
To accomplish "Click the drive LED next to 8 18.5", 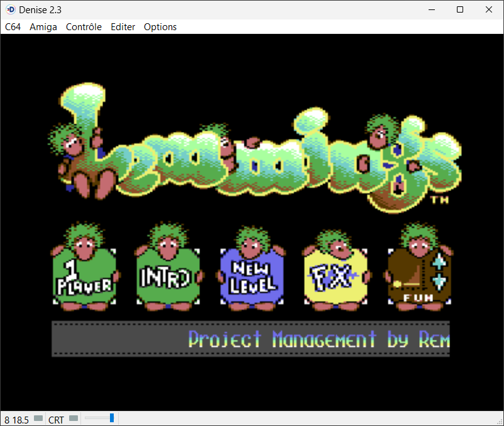I will coord(38,418).
